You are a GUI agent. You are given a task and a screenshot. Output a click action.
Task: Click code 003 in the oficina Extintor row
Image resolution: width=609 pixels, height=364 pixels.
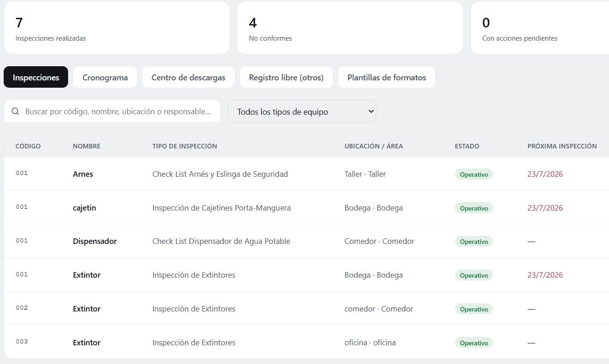21,342
